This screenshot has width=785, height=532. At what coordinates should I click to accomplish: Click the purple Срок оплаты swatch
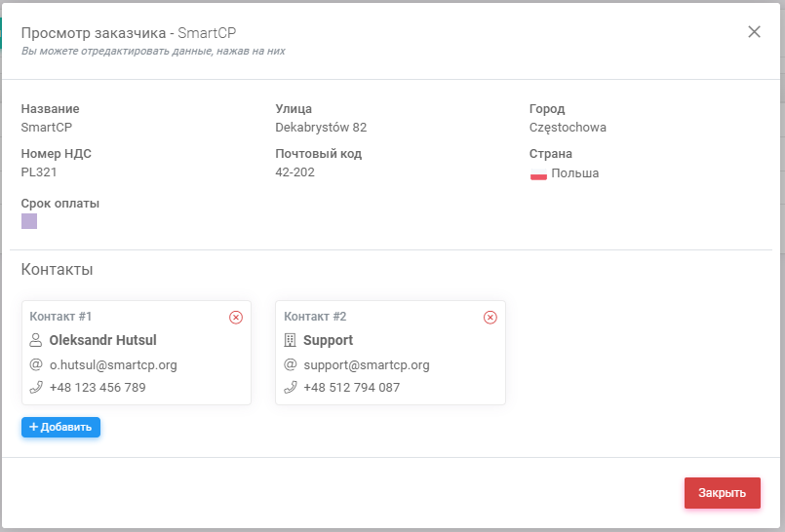[29, 221]
